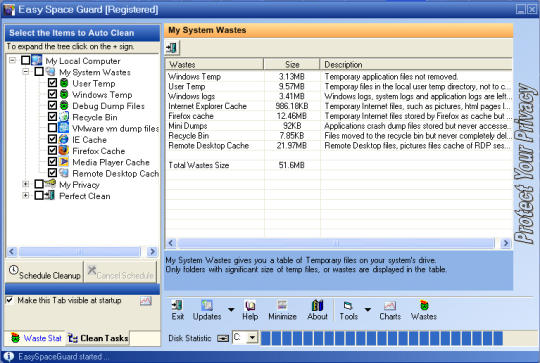Screen dimensions: 540x363
Task: Collapse the My System Wastes node
Action: tap(25, 72)
